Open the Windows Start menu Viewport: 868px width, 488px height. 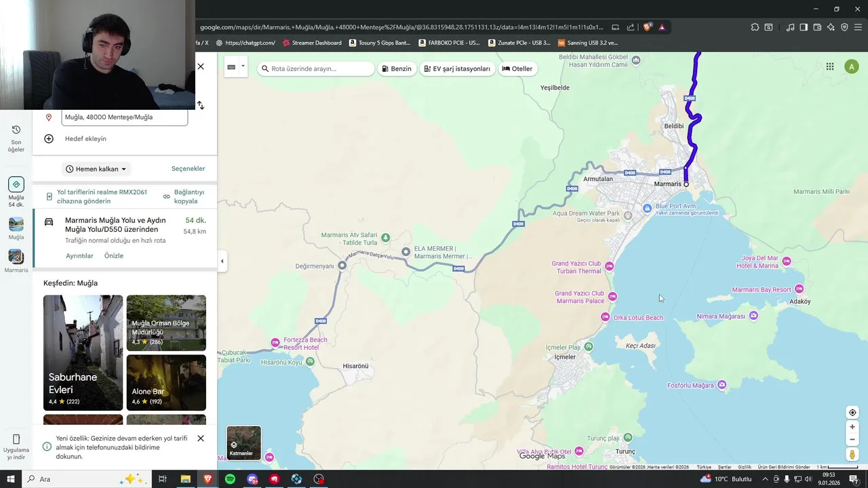10,479
